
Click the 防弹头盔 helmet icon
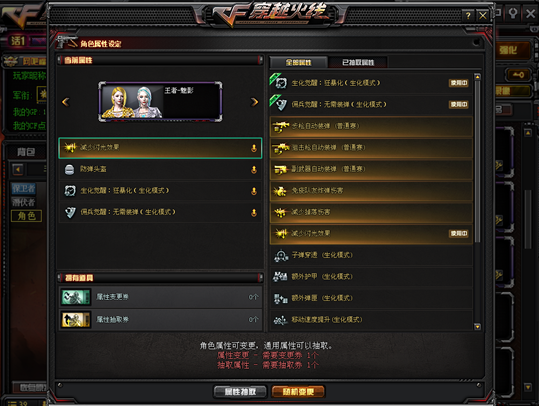point(69,169)
